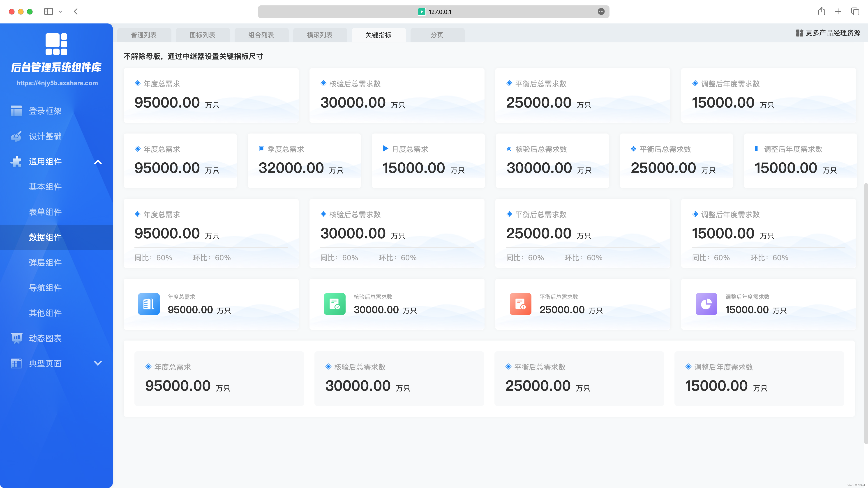868x488 pixels.
Task: Click the green checklist icon beside 核验后总需求数
Action: (x=335, y=304)
